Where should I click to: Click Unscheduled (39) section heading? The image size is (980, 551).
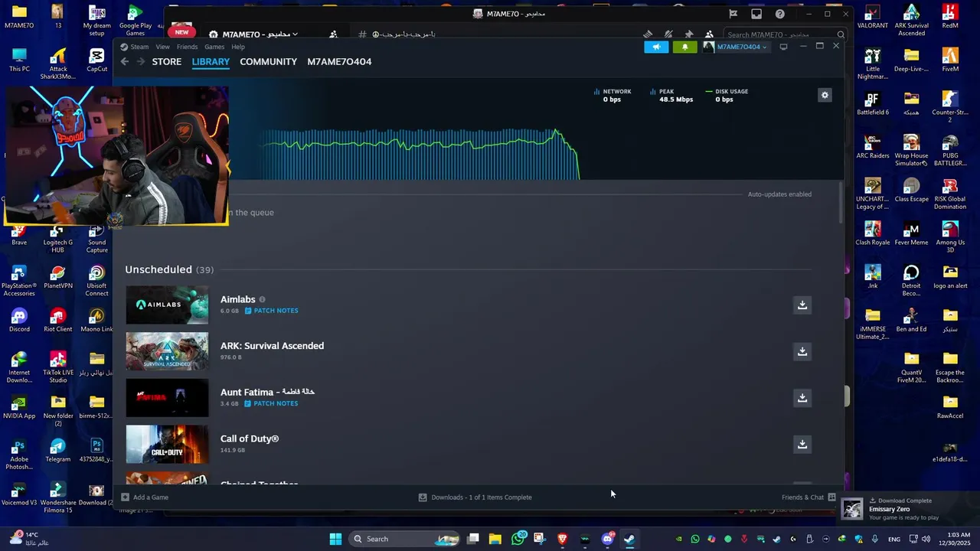(169, 269)
